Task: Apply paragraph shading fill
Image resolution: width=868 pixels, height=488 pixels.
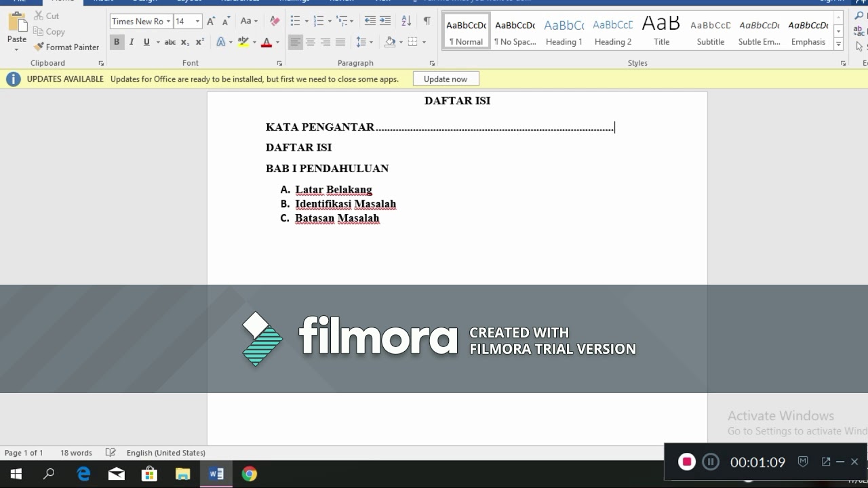Action: point(389,42)
